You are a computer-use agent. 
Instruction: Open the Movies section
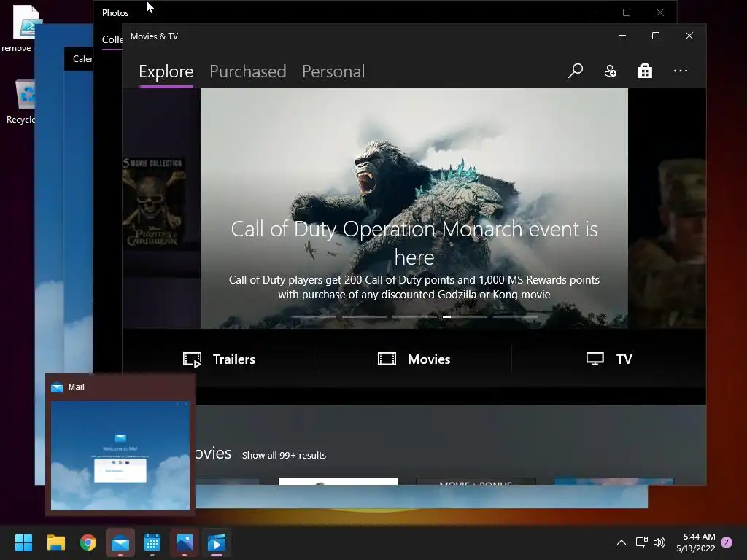click(414, 359)
